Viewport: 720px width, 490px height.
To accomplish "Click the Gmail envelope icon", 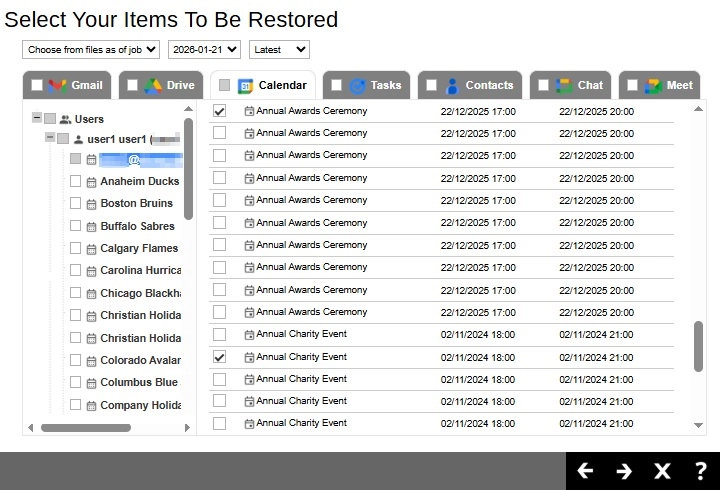I will [x=58, y=85].
